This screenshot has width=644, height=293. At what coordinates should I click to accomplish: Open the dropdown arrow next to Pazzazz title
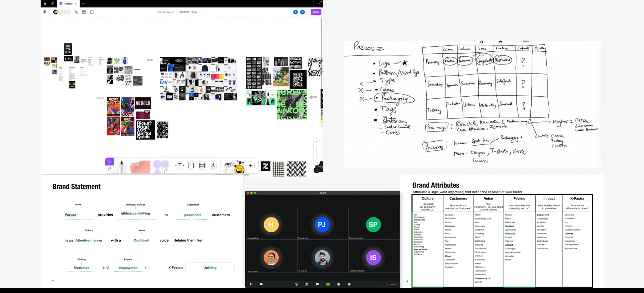coord(201,12)
